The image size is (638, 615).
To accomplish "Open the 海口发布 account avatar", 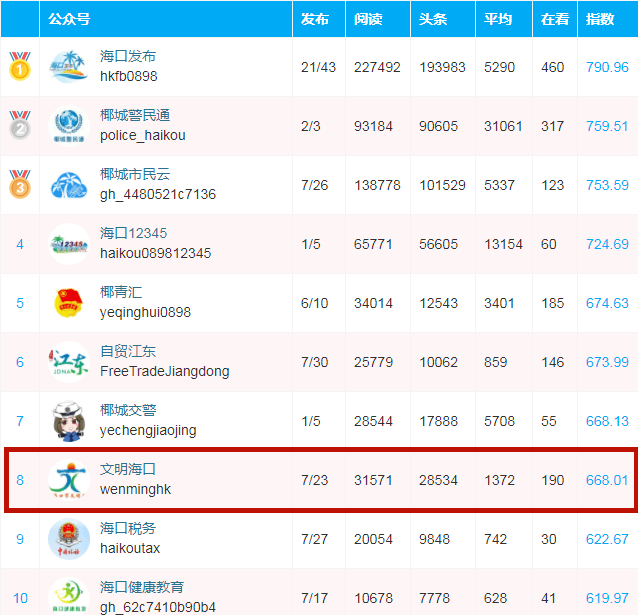I will point(68,67).
